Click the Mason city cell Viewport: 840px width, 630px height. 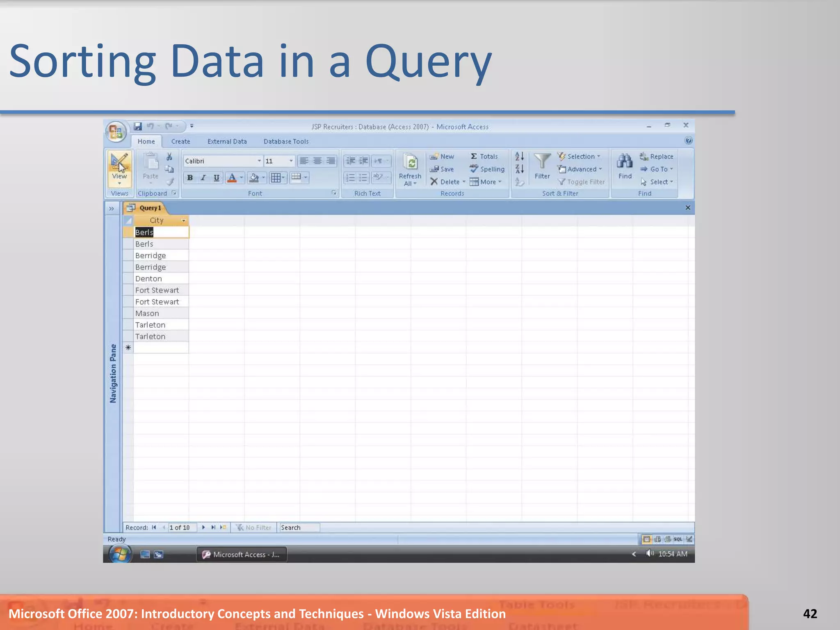tap(161, 313)
